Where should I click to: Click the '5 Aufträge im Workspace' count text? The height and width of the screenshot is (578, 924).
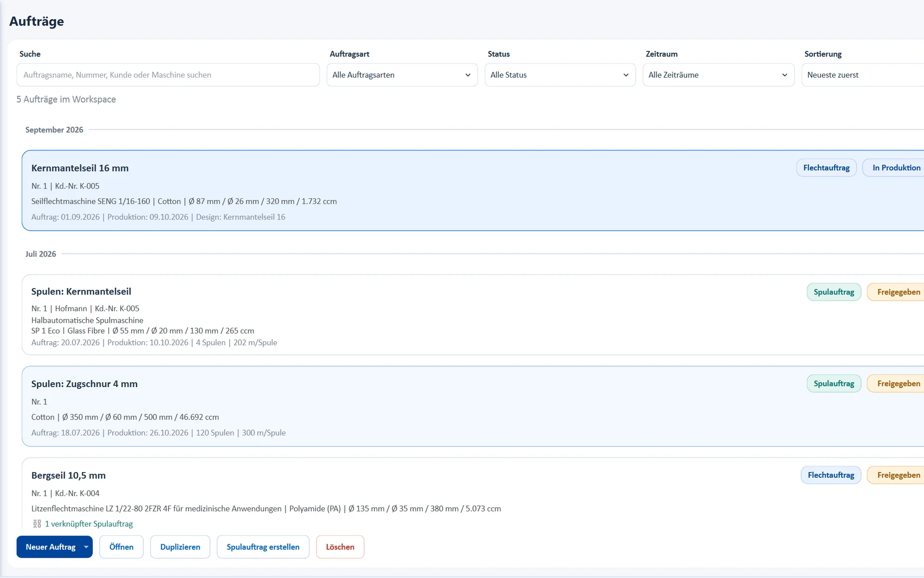66,99
